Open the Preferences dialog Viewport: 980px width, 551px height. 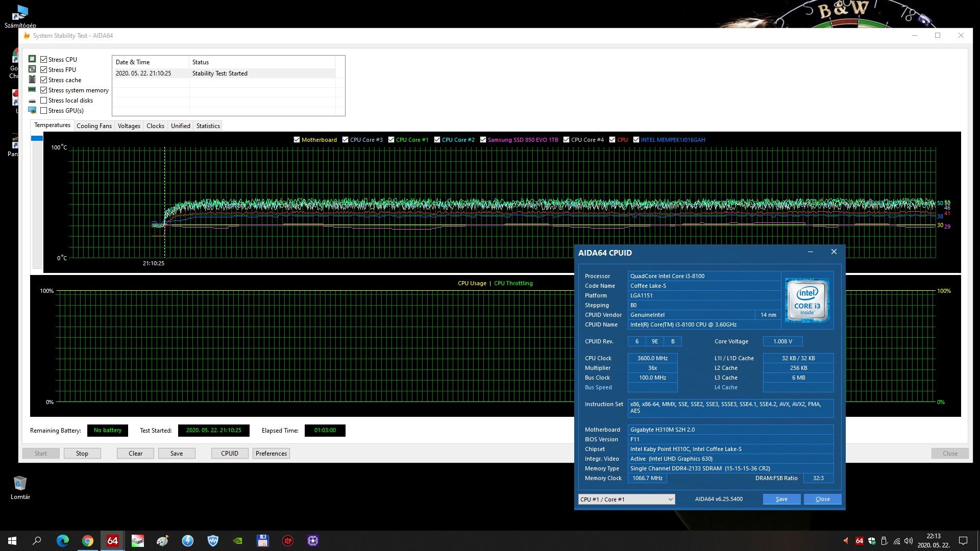click(271, 454)
